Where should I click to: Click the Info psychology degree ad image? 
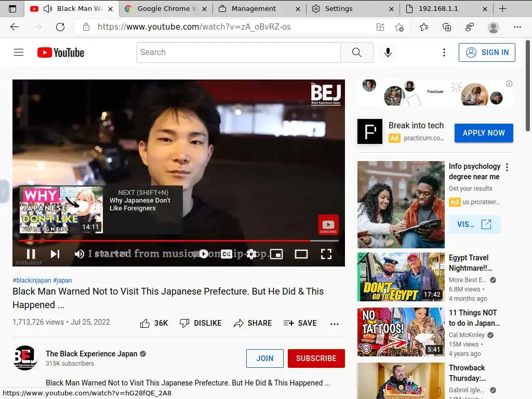click(401, 205)
